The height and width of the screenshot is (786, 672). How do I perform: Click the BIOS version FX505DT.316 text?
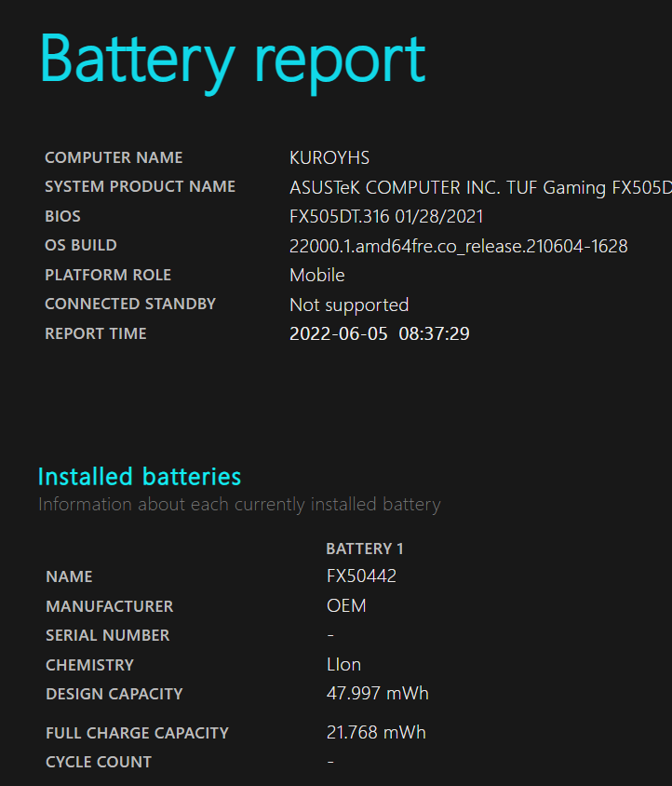pos(386,217)
